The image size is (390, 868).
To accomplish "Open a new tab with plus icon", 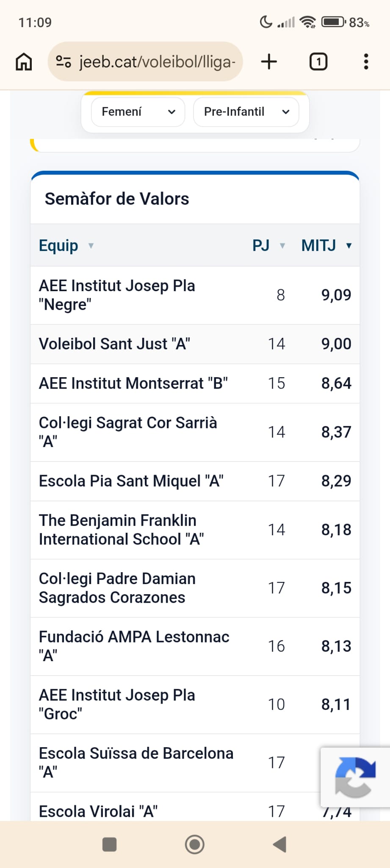I will click(269, 62).
